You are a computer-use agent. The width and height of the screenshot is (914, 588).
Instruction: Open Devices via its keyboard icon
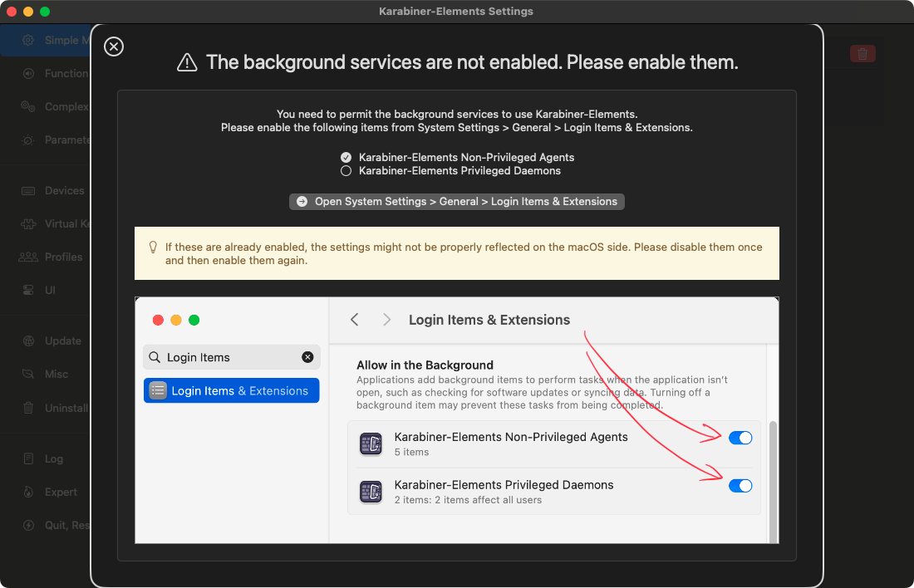click(x=28, y=190)
